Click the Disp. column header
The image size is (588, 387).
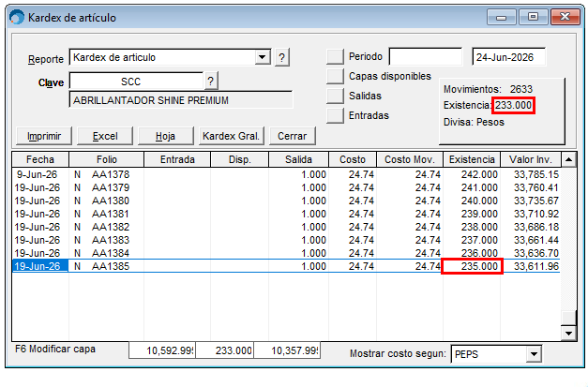[240, 159]
